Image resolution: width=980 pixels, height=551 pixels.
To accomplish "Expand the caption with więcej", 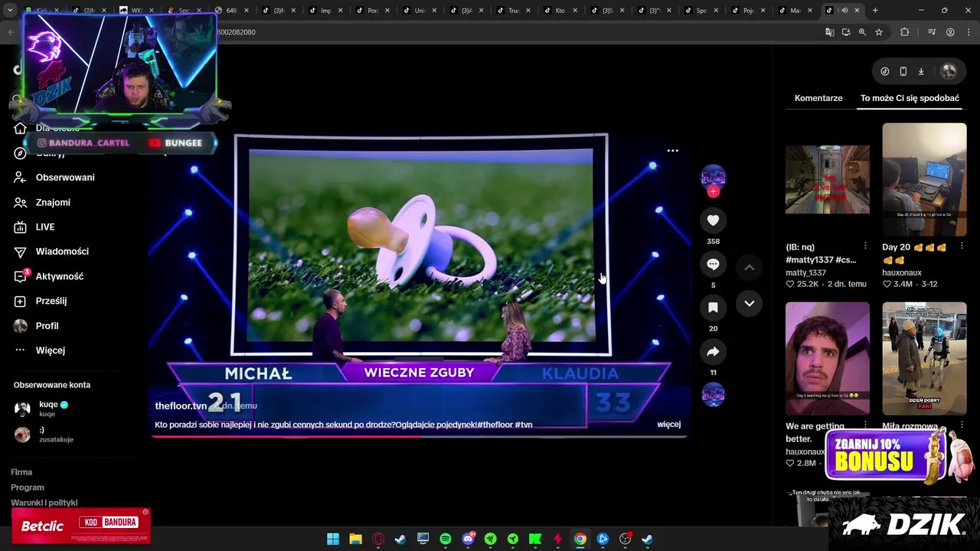I will 668,424.
